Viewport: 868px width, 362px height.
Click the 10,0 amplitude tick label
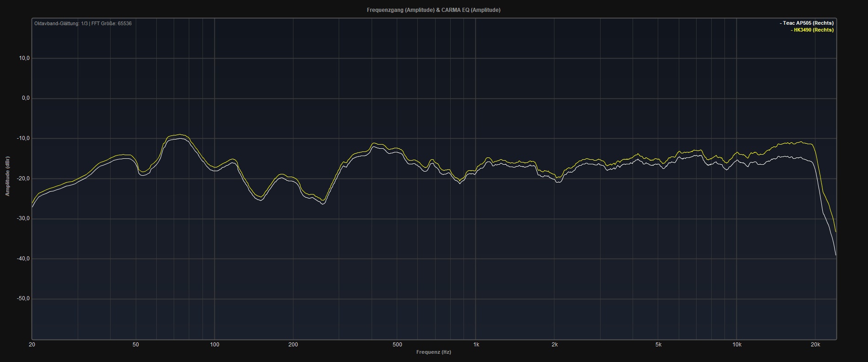[x=24, y=58]
